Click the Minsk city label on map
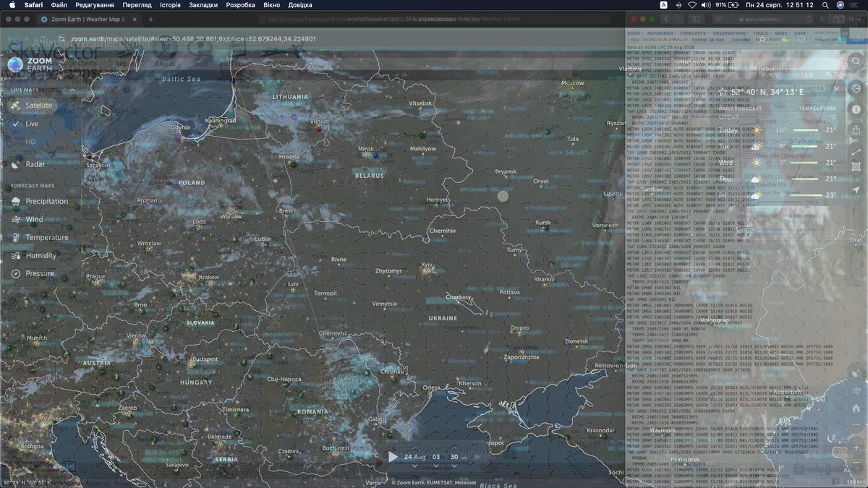This screenshot has width=868, height=488. (x=366, y=150)
